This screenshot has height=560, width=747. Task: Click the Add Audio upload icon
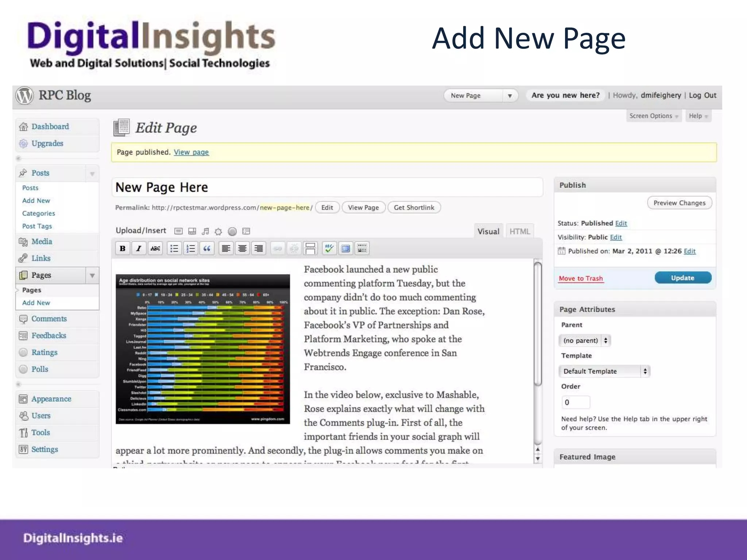click(x=205, y=231)
